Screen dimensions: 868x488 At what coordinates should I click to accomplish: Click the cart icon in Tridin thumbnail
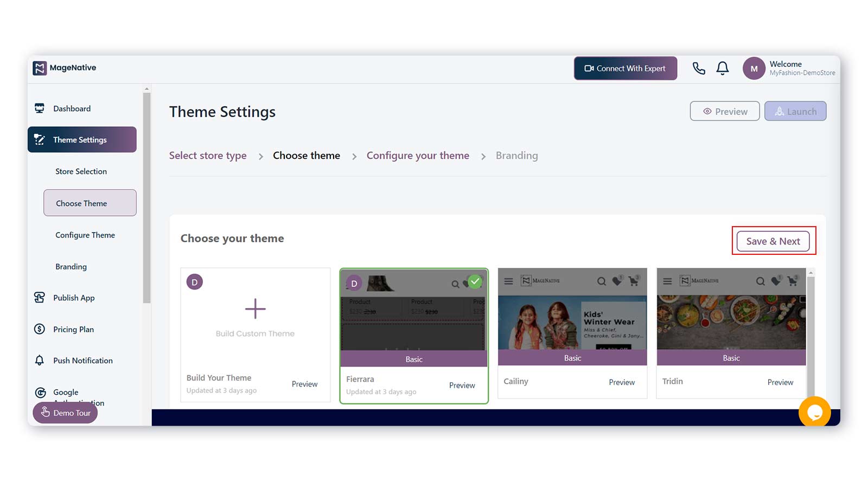(x=793, y=281)
